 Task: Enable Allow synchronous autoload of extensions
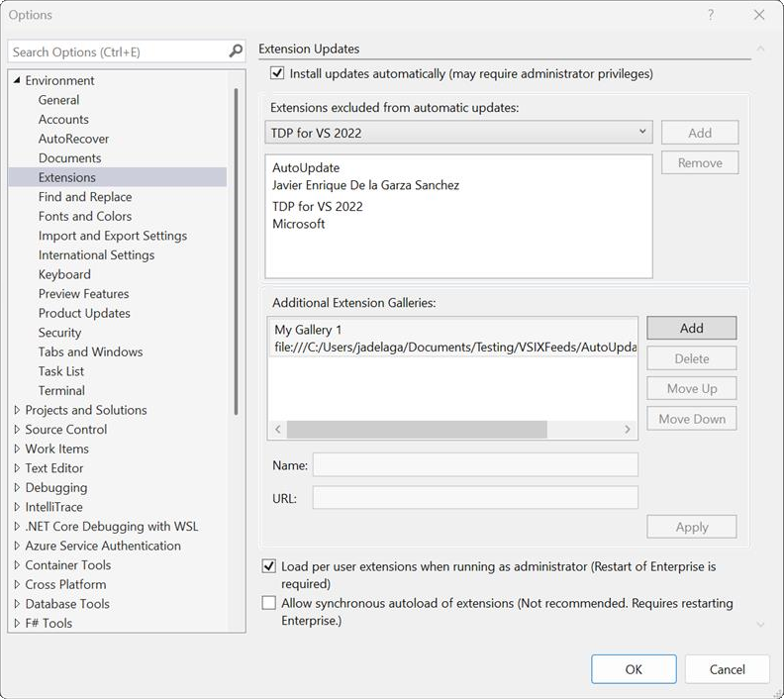click(269, 603)
